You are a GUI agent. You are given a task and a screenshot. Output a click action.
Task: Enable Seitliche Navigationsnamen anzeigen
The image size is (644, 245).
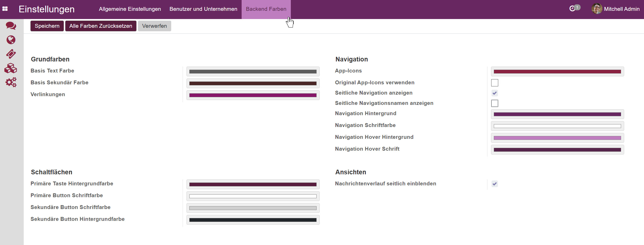point(495,103)
